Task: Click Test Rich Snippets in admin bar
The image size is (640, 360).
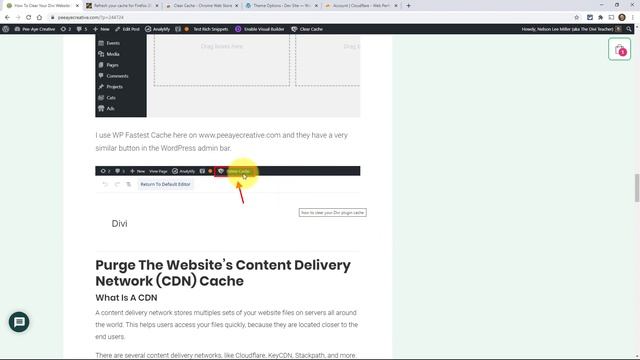Action: (x=211, y=29)
